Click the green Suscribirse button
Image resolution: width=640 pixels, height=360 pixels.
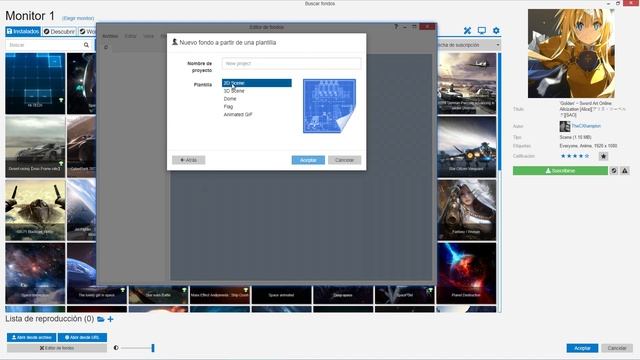560,171
